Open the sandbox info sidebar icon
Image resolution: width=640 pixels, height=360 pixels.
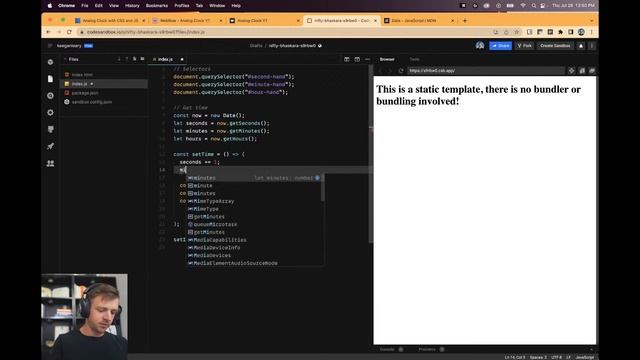click(x=50, y=62)
